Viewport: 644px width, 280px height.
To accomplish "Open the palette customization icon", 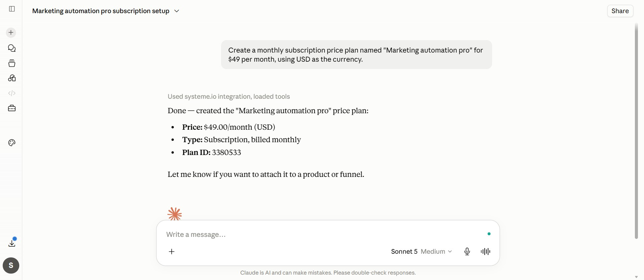I will [12, 143].
